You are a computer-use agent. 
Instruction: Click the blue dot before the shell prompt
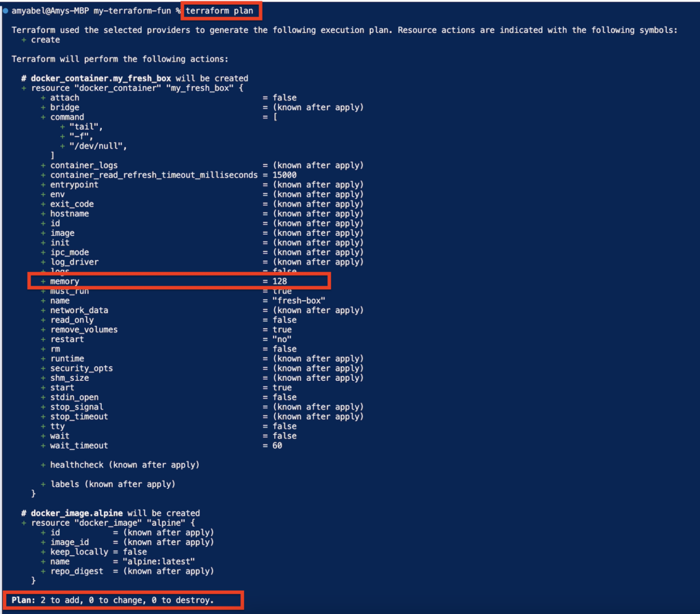[x=5, y=11]
